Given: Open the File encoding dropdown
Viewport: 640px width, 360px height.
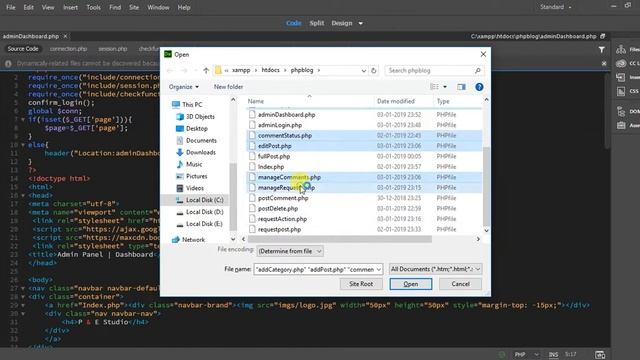Looking at the screenshot, I should 290,251.
